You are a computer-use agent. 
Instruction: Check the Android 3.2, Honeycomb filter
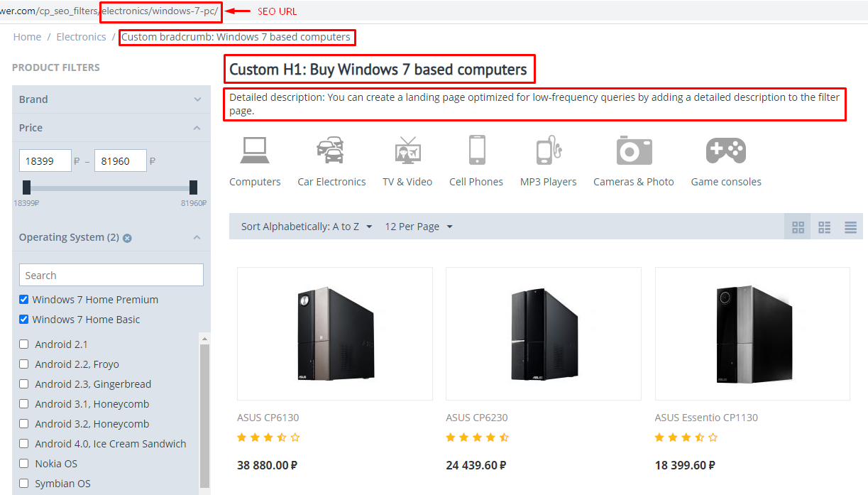pyautogui.click(x=23, y=424)
